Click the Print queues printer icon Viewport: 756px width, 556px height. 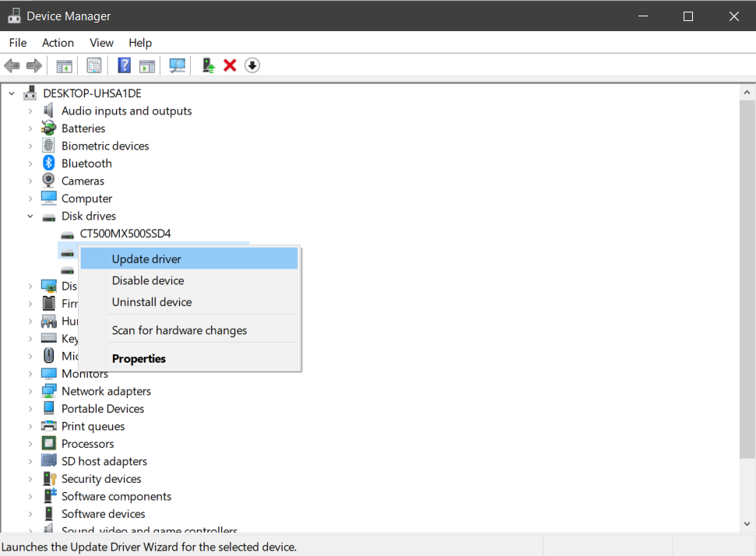coord(49,426)
